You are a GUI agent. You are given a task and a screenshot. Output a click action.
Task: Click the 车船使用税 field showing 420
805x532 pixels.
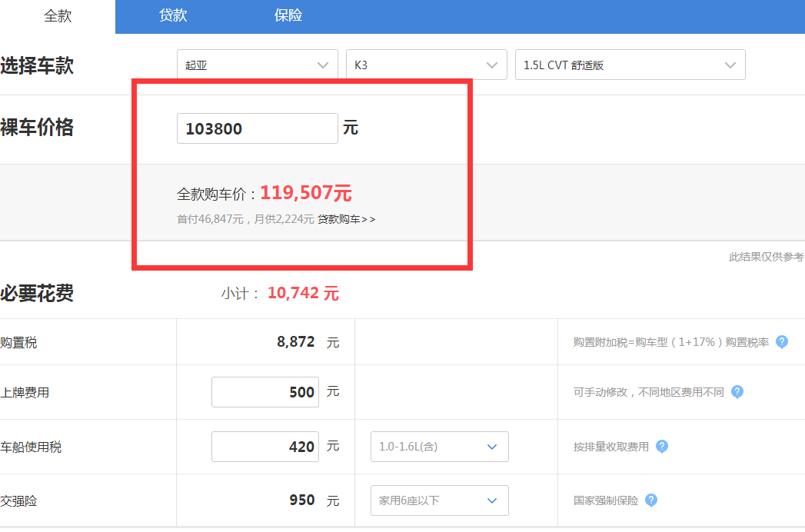pyautogui.click(x=265, y=447)
